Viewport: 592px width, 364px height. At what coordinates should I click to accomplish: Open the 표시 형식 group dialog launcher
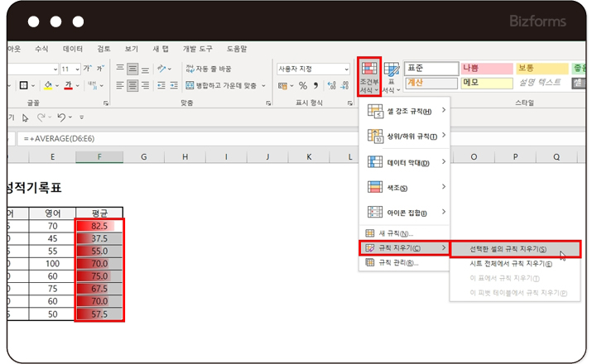tap(350, 103)
